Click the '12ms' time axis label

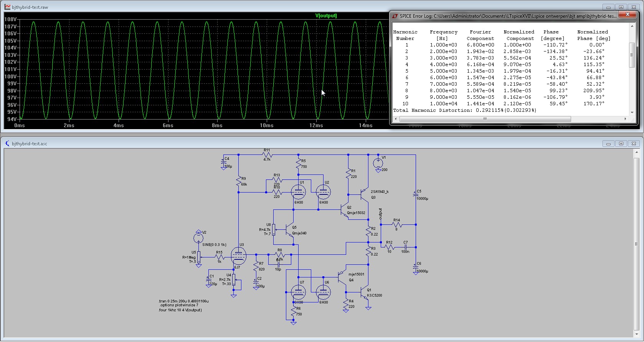coord(316,126)
